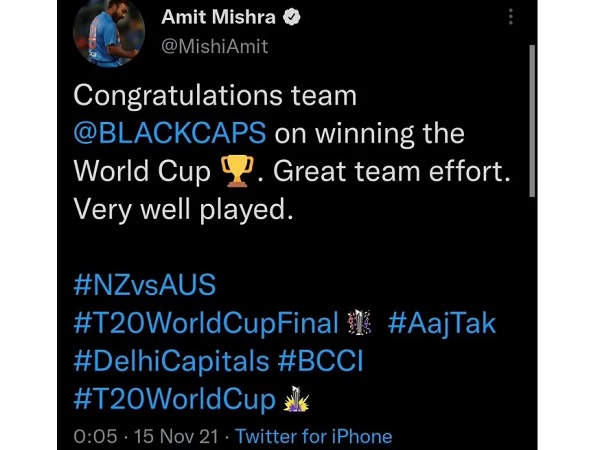Open the #BCCI hashtag
Image resolution: width=600 pixels, height=450 pixels.
[x=321, y=361]
